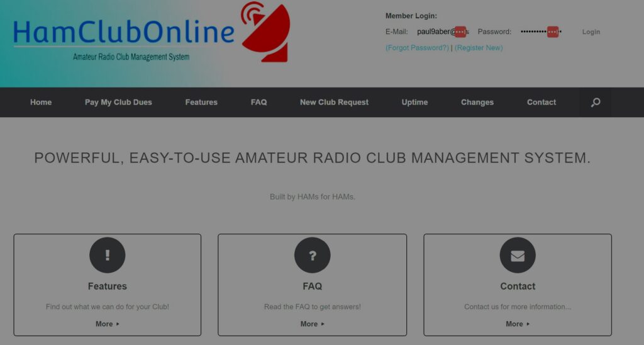This screenshot has height=345, width=644.
Task: Click 'Amateur Radio Club Management System' tagline
Action: point(131,57)
